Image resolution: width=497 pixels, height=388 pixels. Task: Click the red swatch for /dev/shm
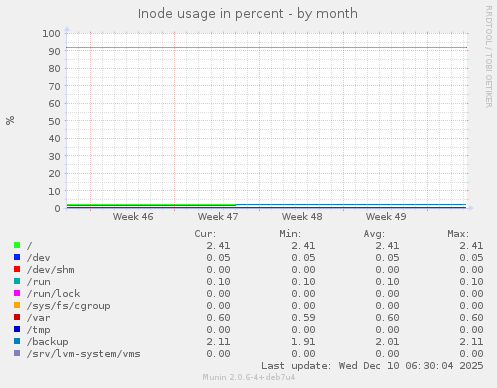pyautogui.click(x=17, y=269)
